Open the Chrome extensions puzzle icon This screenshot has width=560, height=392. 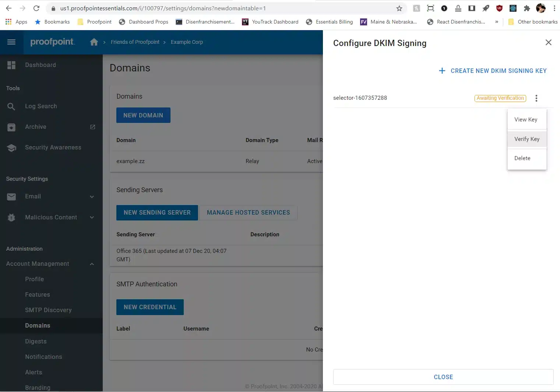pos(527,8)
